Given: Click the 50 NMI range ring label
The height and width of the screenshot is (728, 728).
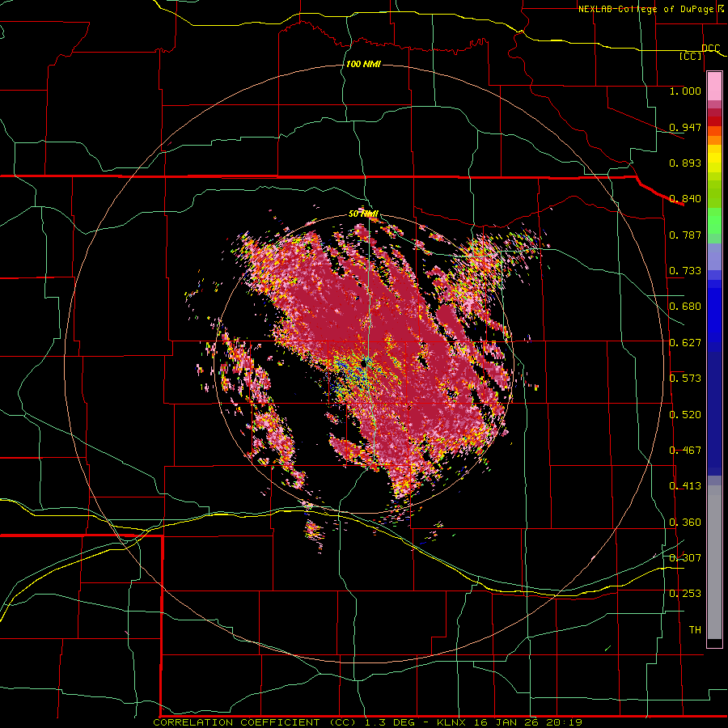Looking at the screenshot, I should point(363,214).
